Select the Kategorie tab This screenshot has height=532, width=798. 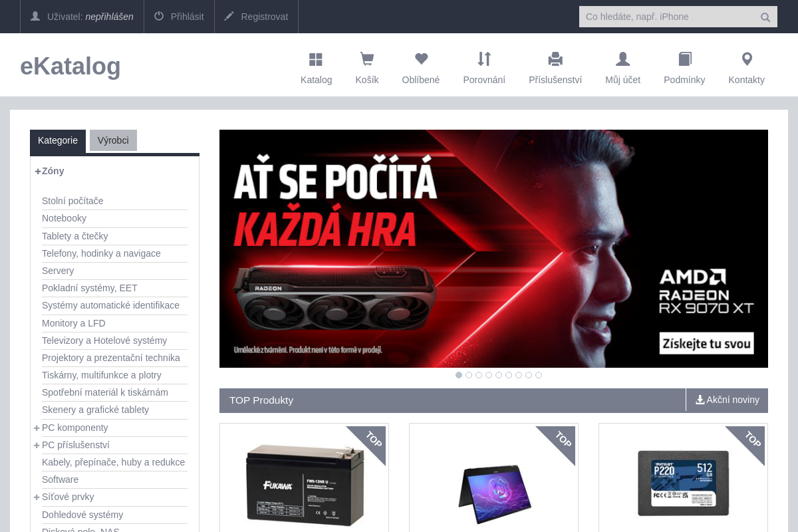[58, 140]
